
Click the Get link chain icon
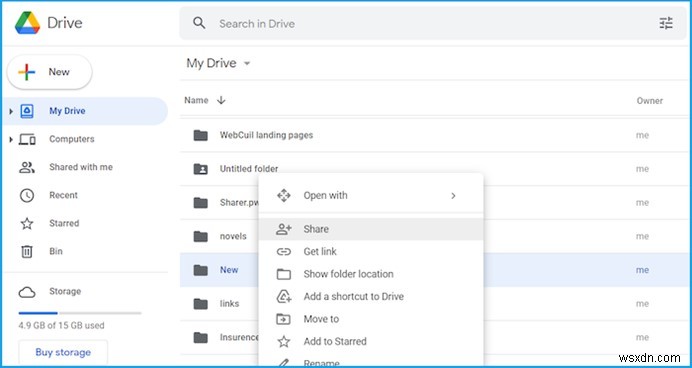point(283,252)
